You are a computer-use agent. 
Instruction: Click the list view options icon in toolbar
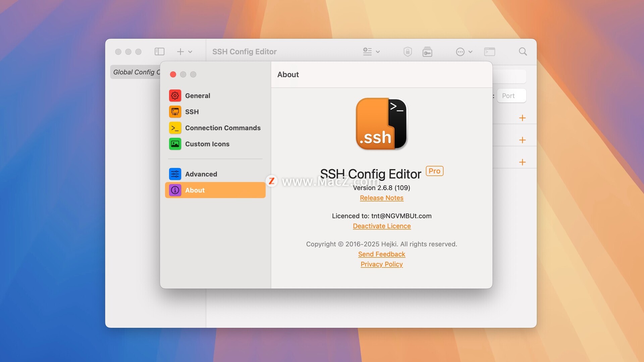pos(367,52)
